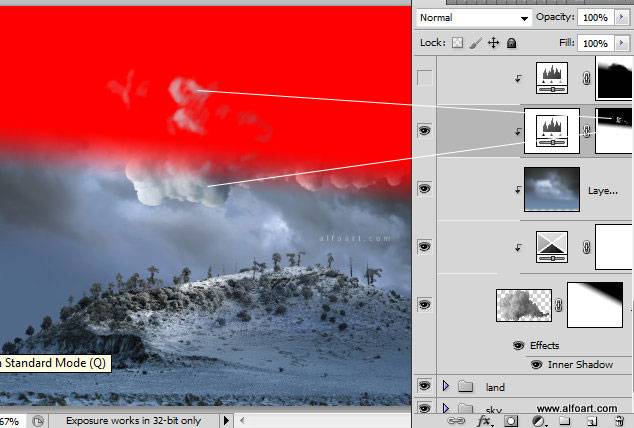Select the smoke layer gradient mask thumbnail
This screenshot has width=634, height=428.
coord(595,305)
